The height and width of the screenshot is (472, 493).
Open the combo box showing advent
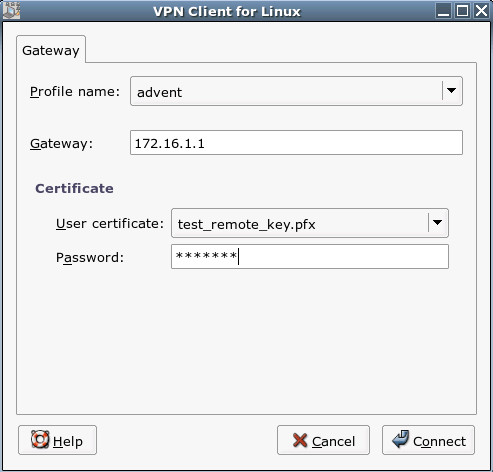(296, 91)
